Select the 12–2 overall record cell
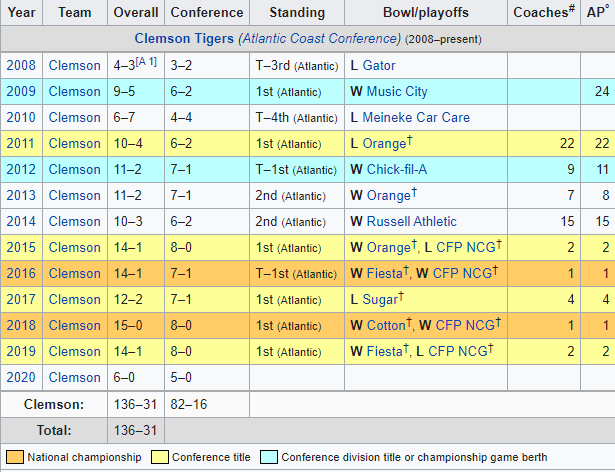 [136, 299]
